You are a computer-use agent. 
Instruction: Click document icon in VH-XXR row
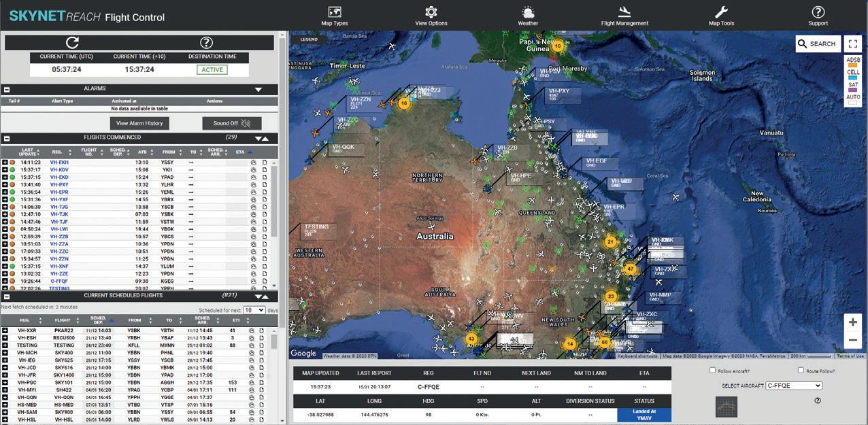262,330
